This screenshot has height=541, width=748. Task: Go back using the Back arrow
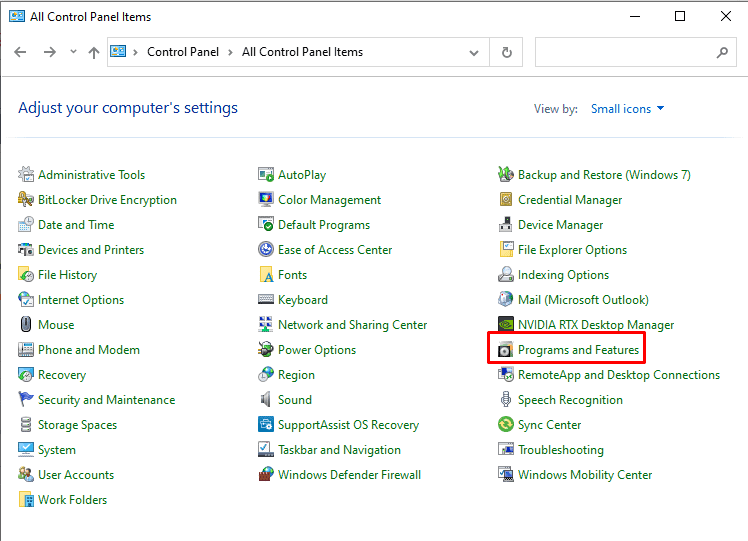(x=20, y=52)
